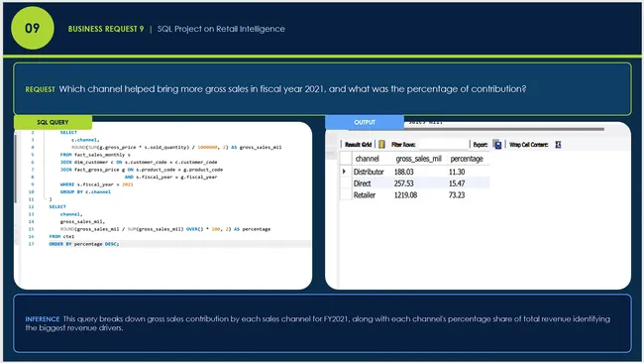
Task: Click the 1219.08 gross sales cell
Action: tap(405, 194)
